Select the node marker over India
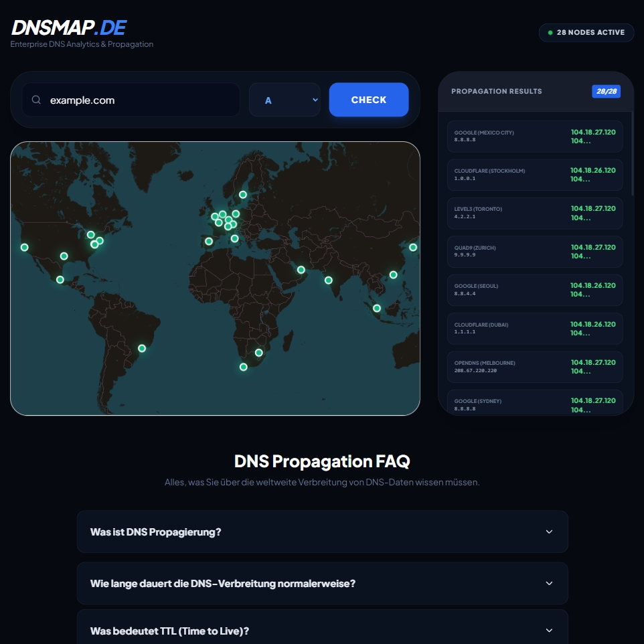 pos(328,279)
